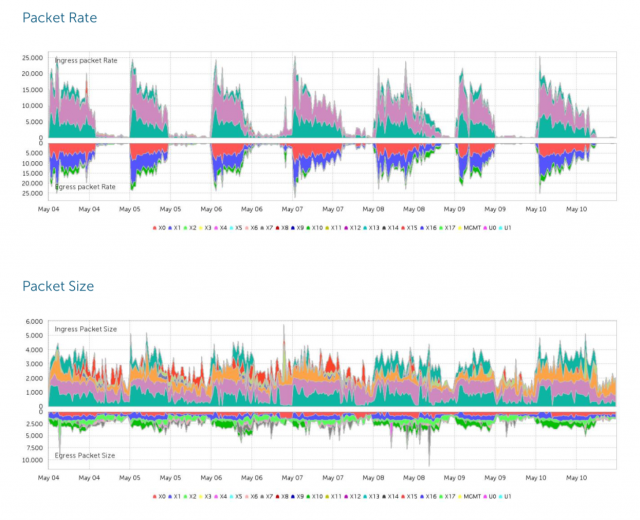
Task: Click X10 legend entry under Packet Size chart
Action: (314, 496)
